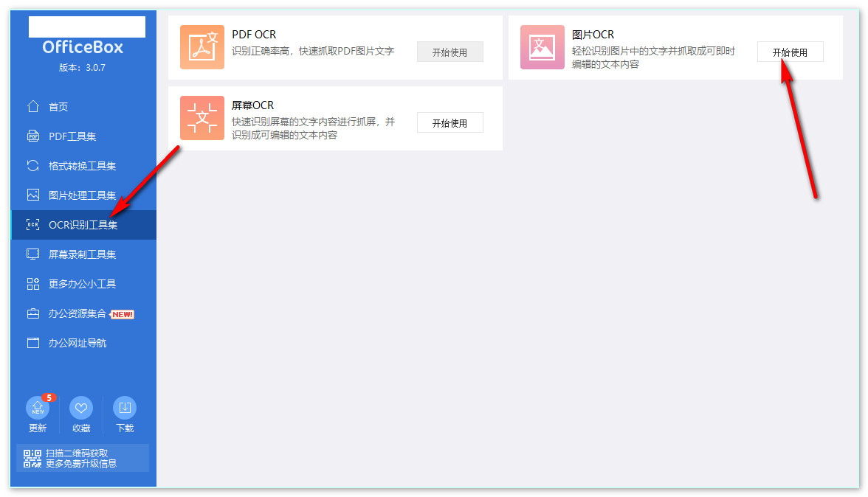
Task: Open 更多办公小工具 section
Action: click(83, 284)
